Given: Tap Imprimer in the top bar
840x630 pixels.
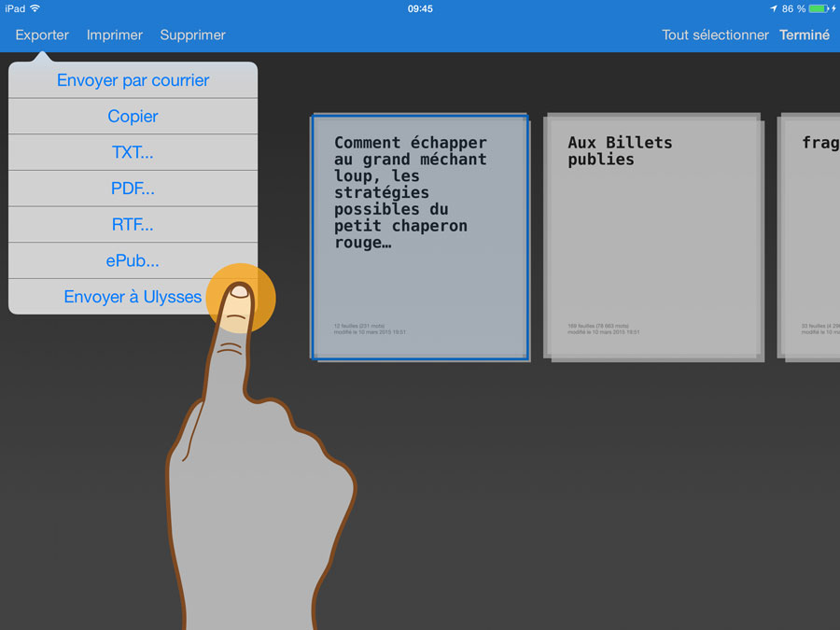Looking at the screenshot, I should click(x=115, y=35).
